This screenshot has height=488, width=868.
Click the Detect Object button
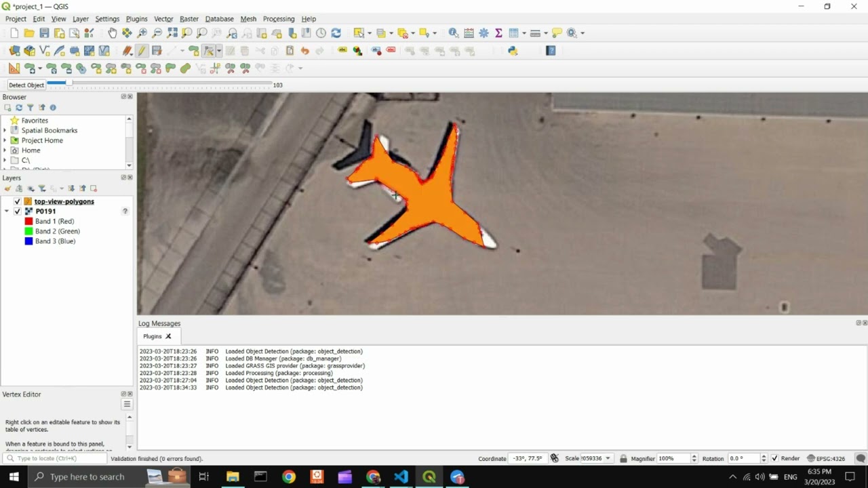pyautogui.click(x=26, y=85)
